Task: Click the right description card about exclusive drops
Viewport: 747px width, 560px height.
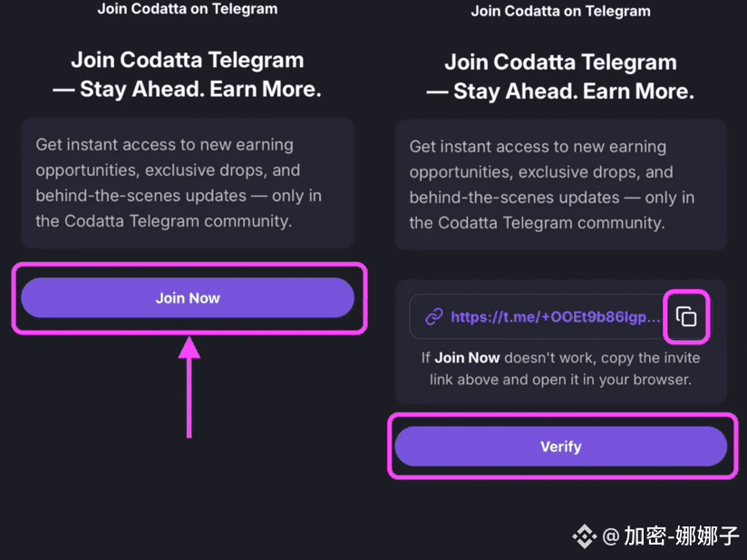Action: click(x=561, y=185)
